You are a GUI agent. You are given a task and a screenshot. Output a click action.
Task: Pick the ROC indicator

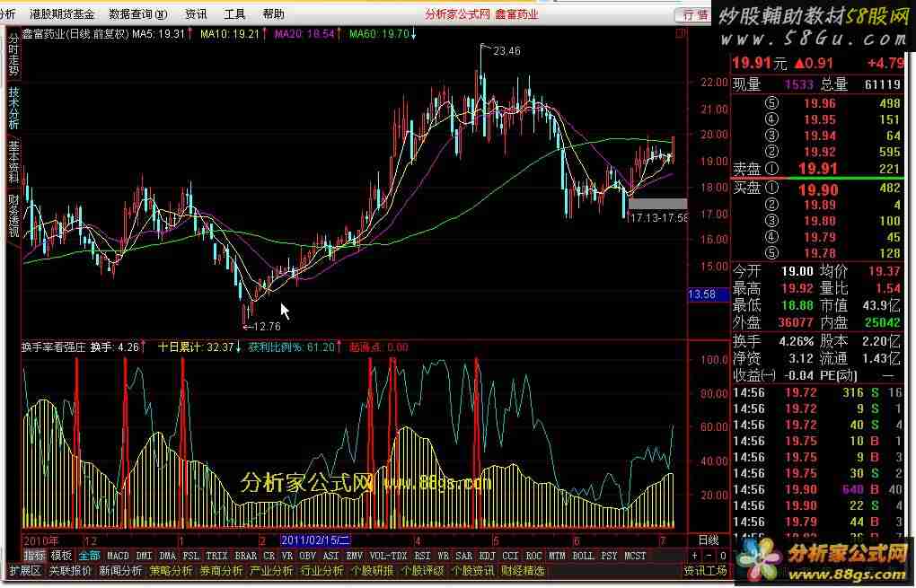click(533, 556)
